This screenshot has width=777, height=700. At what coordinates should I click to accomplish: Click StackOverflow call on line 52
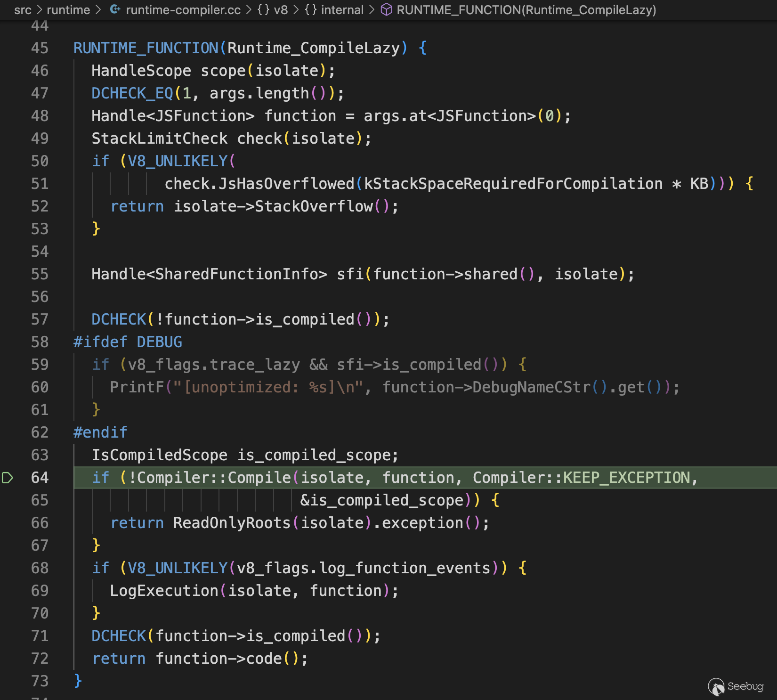click(314, 206)
